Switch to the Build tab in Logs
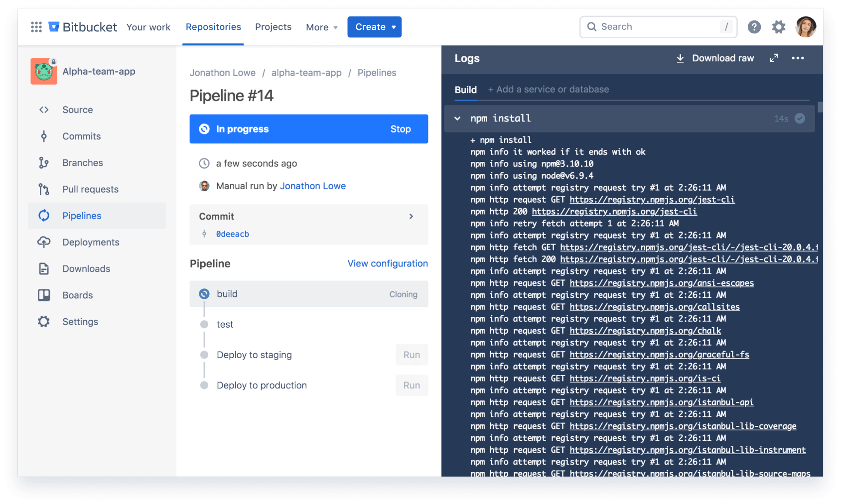The height and width of the screenshot is (504, 841). (x=465, y=90)
